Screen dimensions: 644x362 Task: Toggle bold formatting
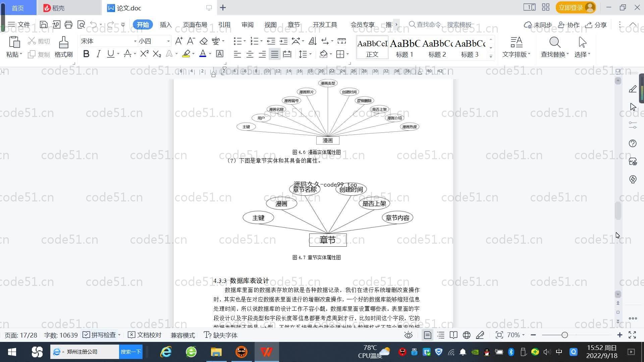(86, 54)
